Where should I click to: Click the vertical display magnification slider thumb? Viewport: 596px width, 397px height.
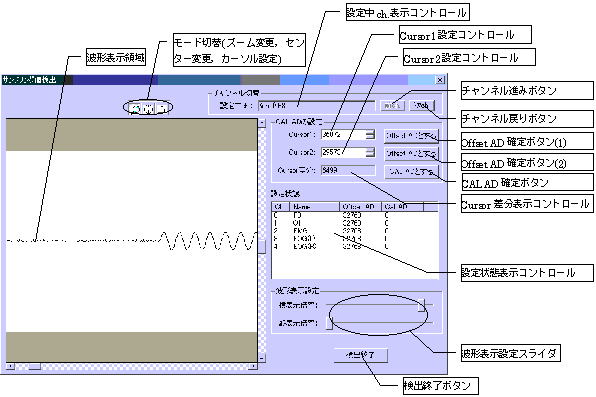[330, 323]
